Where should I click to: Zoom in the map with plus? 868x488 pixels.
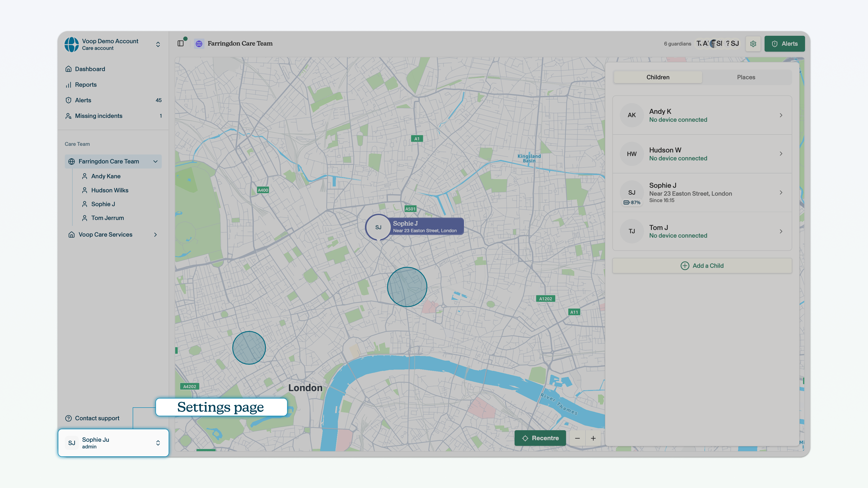coord(593,438)
